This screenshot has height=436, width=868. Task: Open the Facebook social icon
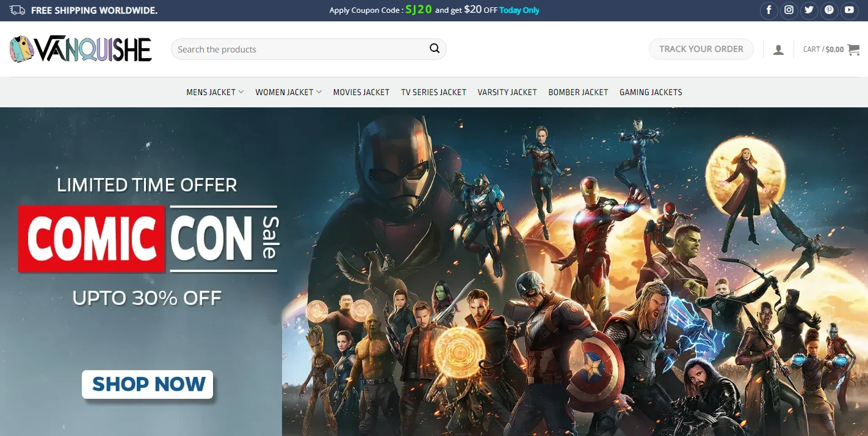pyautogui.click(x=769, y=10)
